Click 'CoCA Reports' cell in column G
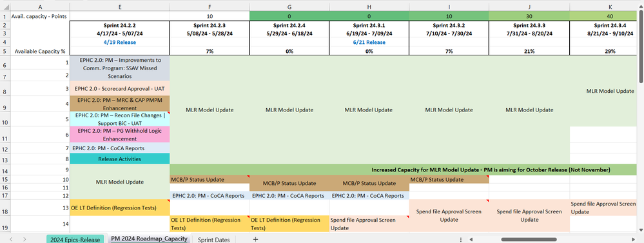Screen dimensions: 644x243 click(x=289, y=196)
